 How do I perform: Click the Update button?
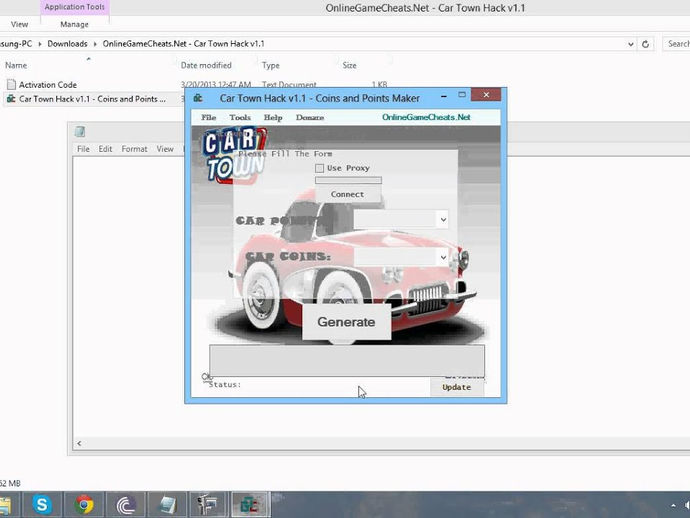[457, 387]
